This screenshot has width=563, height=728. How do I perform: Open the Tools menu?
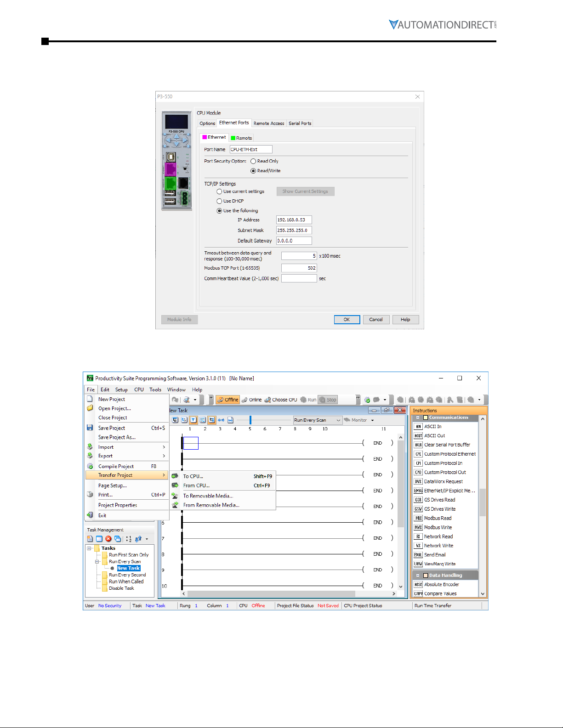pos(155,389)
